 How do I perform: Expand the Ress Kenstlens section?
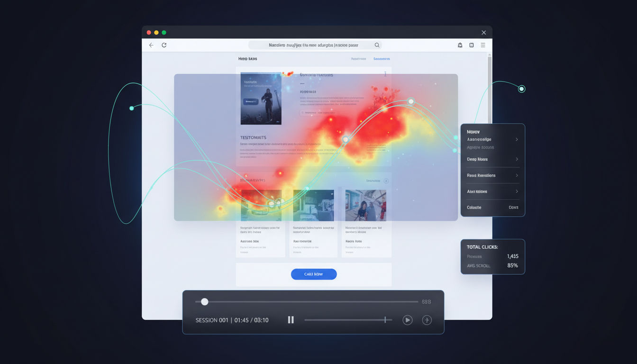coord(518,175)
